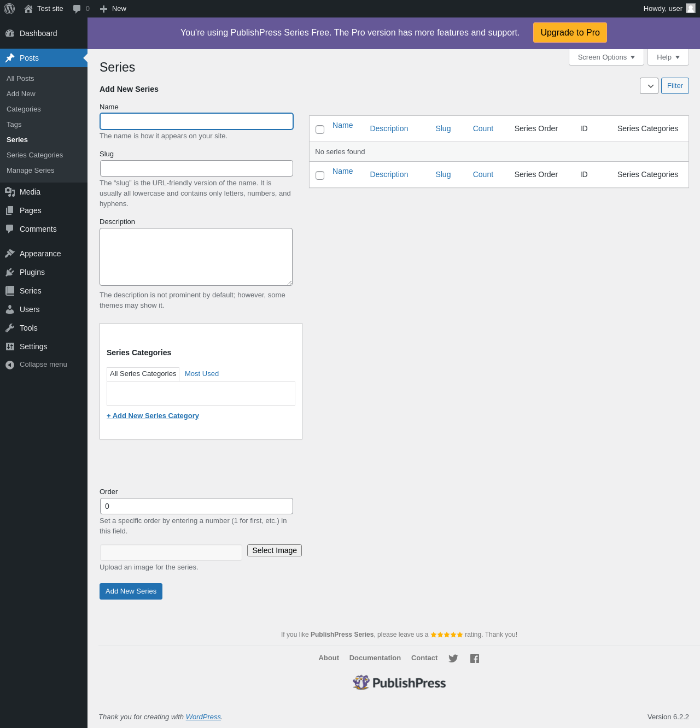Expand the Screen Options panel

click(x=606, y=57)
